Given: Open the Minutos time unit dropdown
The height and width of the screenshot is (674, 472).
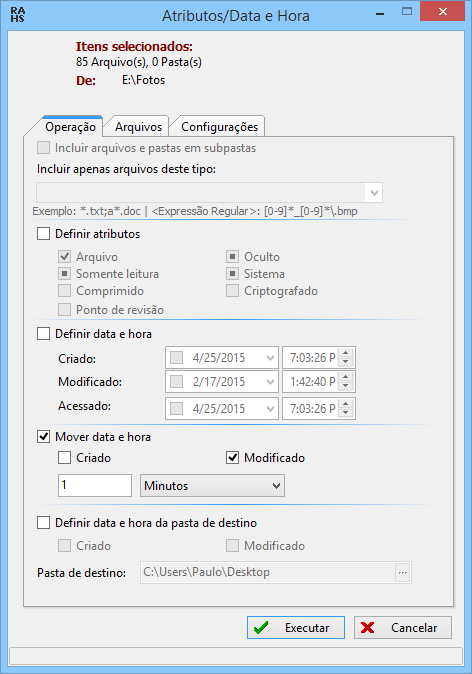Looking at the screenshot, I should (212, 486).
